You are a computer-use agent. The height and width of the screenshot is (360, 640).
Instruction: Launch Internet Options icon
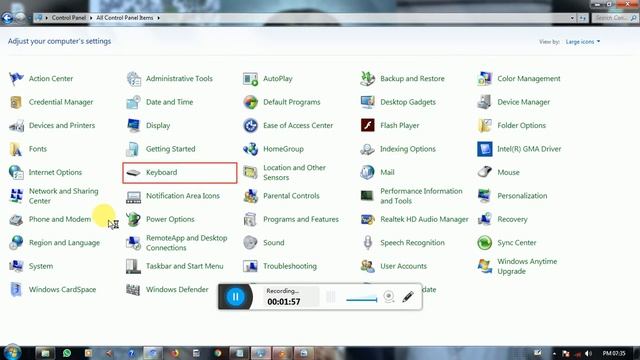[x=16, y=172]
